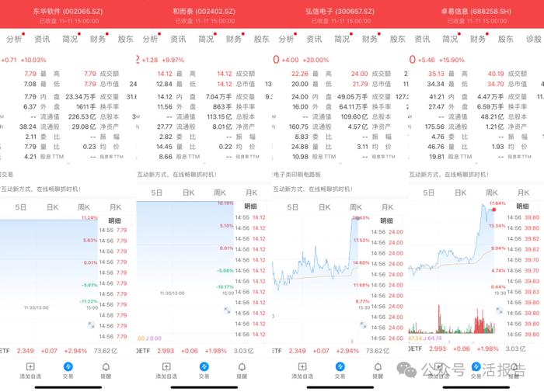Tap the 提醒 bell under 东华软件 panel
This screenshot has height=392, width=544.
pyautogui.click(x=106, y=366)
